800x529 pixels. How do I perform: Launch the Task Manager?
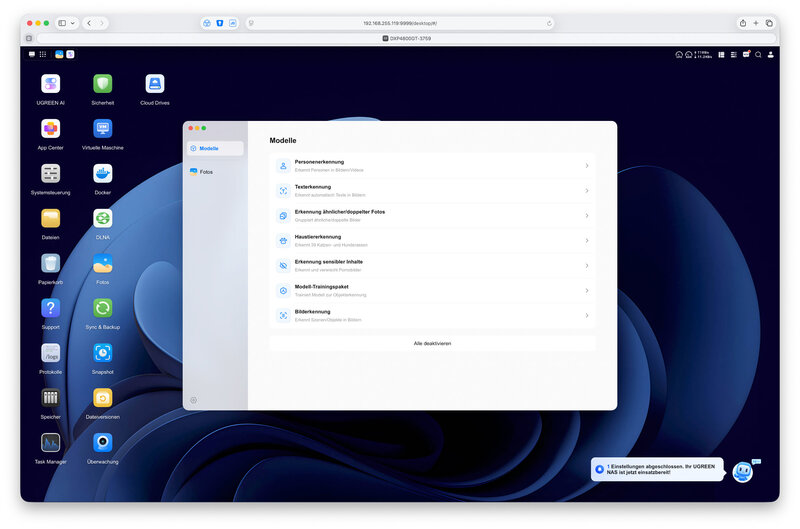[x=51, y=443]
